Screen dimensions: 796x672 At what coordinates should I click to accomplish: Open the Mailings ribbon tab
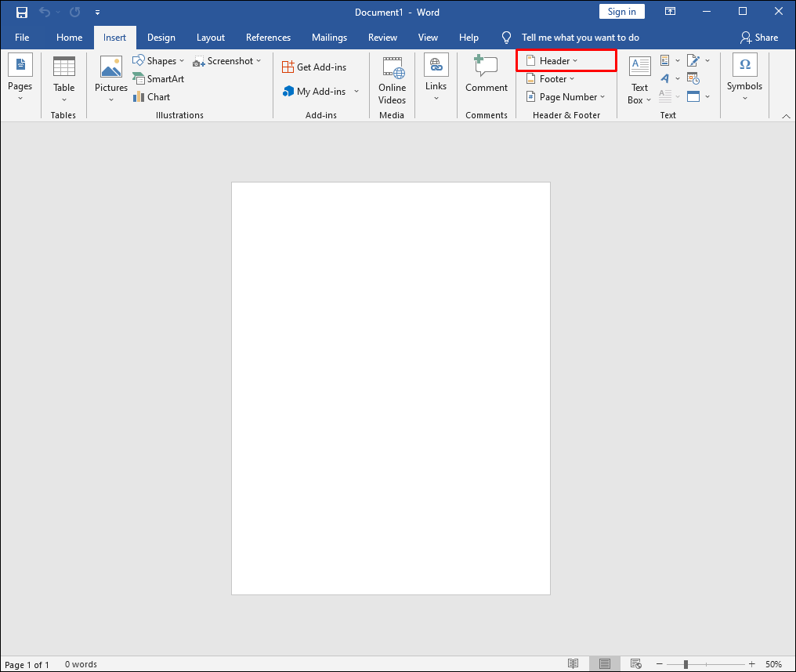point(329,37)
